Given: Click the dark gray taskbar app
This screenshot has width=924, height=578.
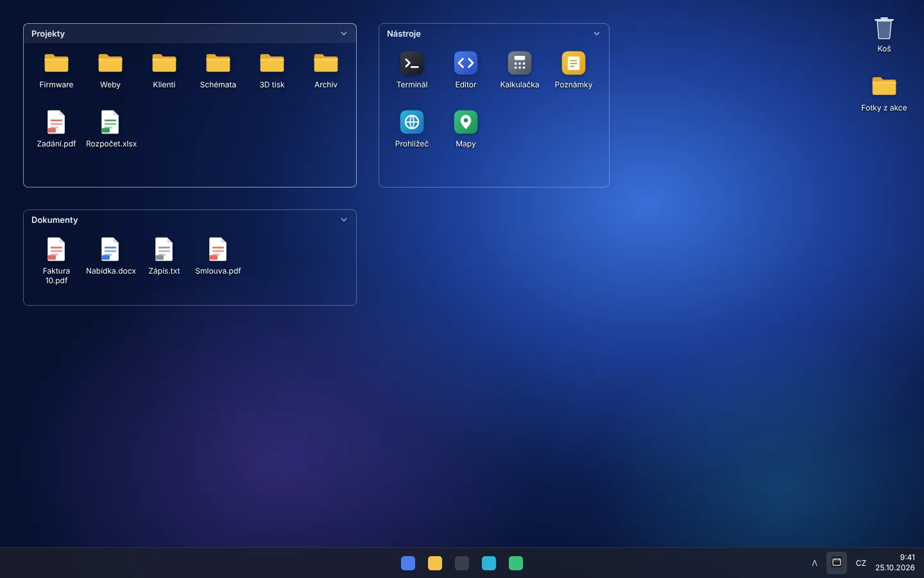Looking at the screenshot, I should click(462, 563).
